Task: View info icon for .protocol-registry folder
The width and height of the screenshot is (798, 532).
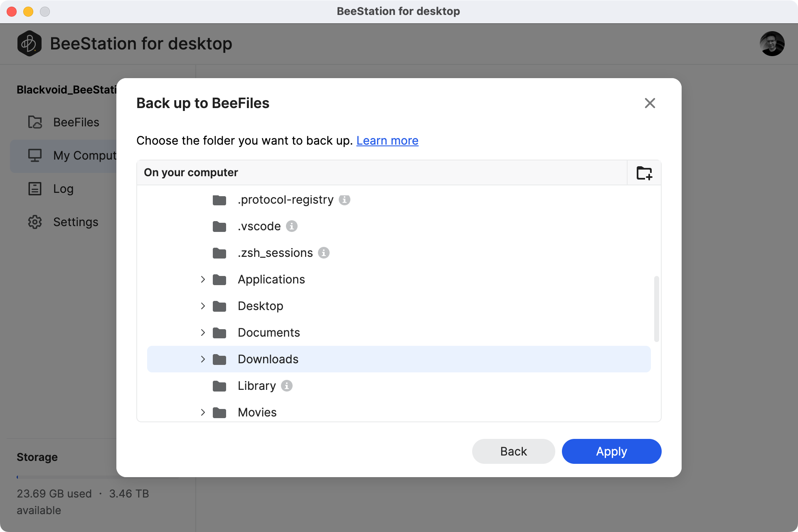Action: [345, 200]
